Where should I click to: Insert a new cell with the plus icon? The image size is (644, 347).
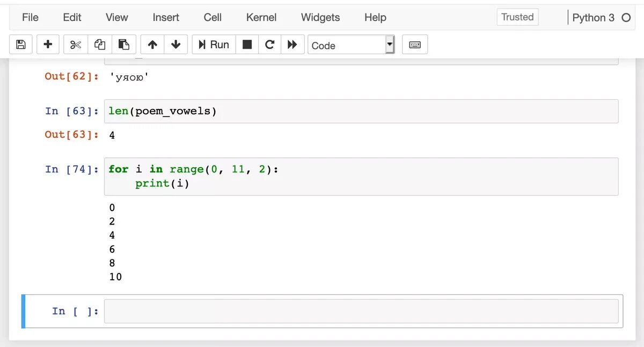click(x=48, y=45)
